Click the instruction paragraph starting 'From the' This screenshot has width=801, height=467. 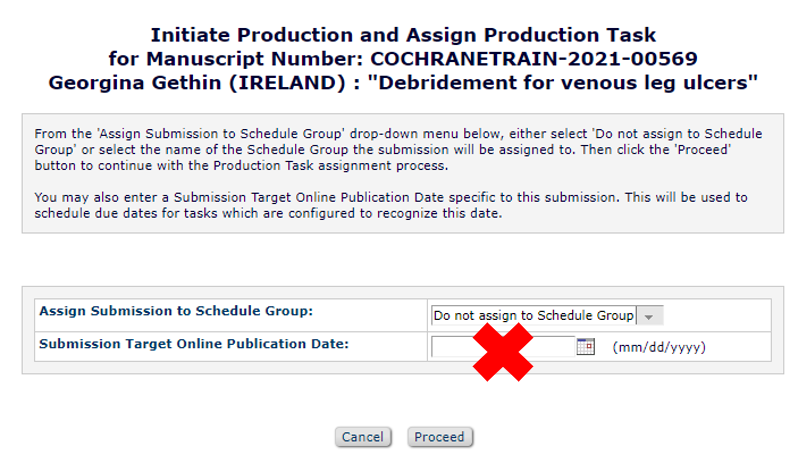click(x=398, y=149)
